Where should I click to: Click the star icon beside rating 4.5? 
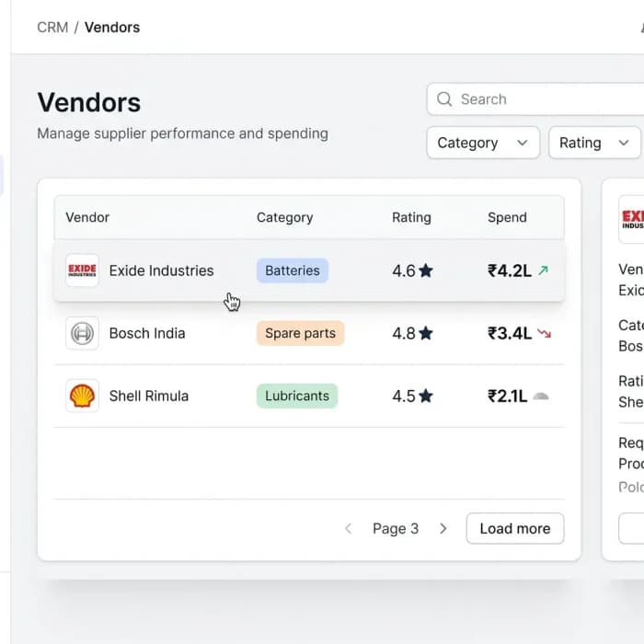(x=426, y=396)
